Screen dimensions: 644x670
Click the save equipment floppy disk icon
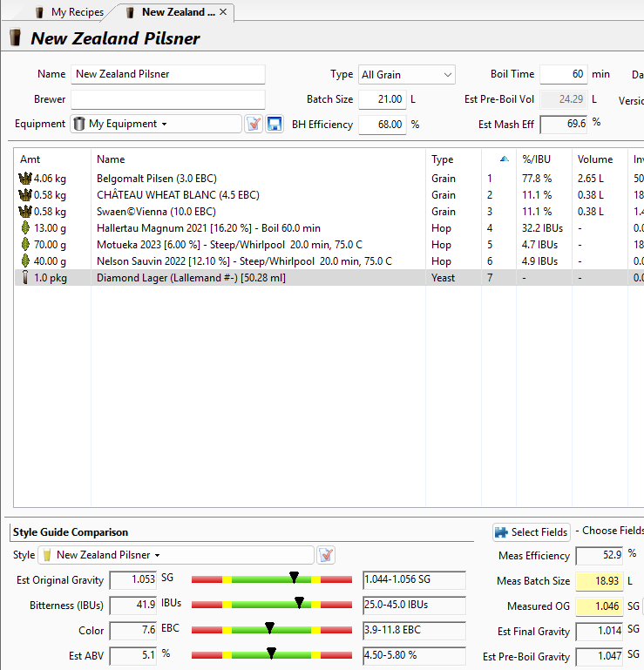point(274,124)
